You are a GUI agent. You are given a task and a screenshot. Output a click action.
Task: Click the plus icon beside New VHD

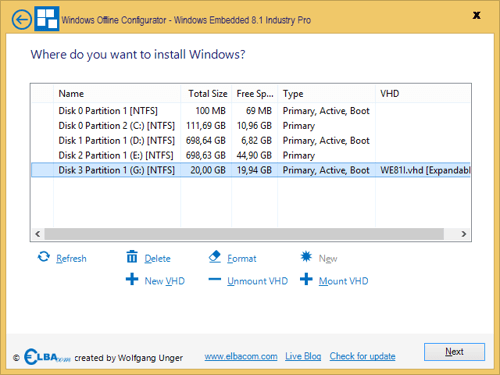coord(132,279)
